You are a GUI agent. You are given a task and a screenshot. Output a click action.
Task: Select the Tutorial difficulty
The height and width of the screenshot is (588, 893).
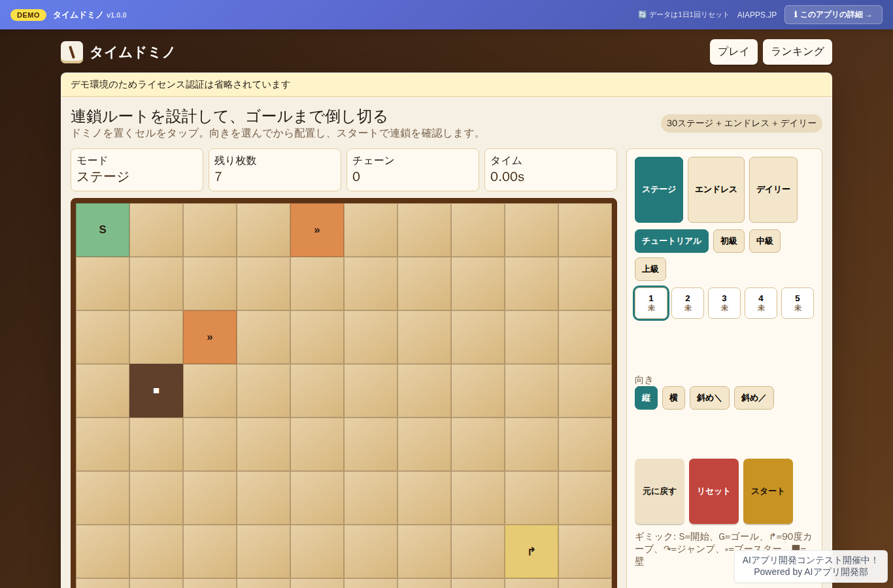(x=671, y=241)
